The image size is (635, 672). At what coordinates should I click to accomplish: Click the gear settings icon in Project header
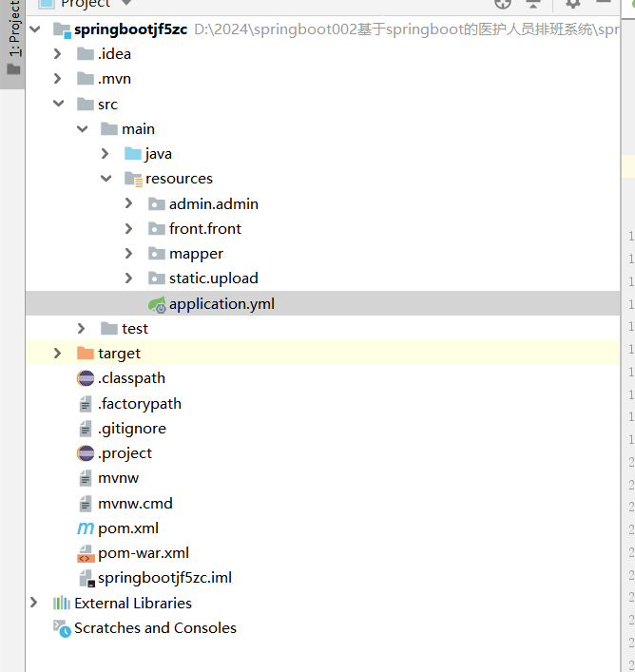click(573, 4)
